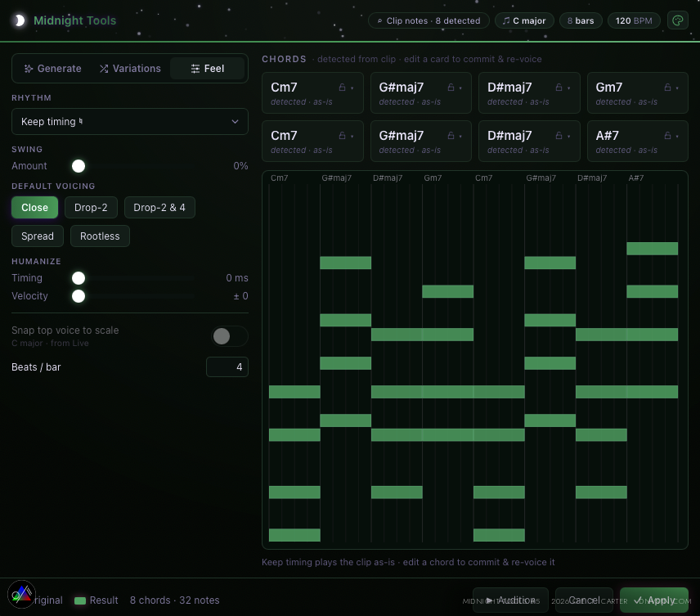Lock the second D#maj7 chord card
The width and height of the screenshot is (700, 616).
click(x=559, y=136)
